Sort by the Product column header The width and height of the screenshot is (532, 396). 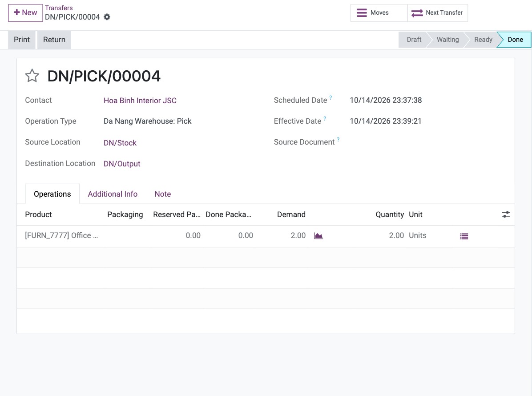click(x=38, y=214)
